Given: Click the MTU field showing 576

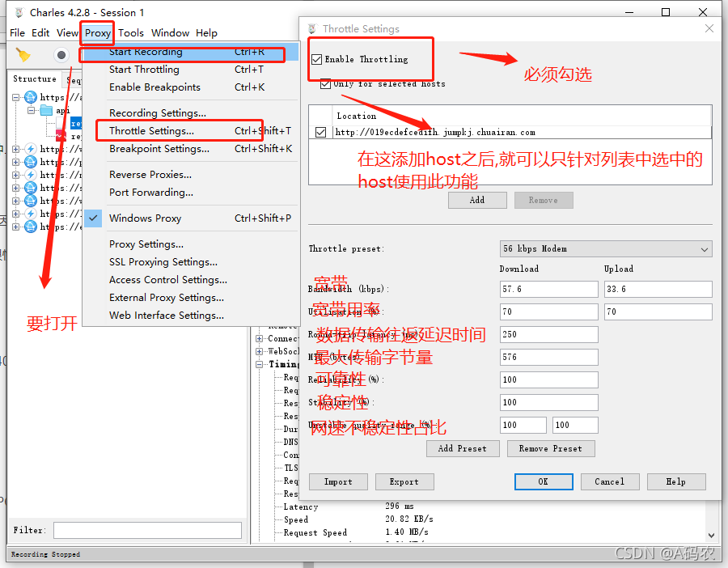Looking at the screenshot, I should pyautogui.click(x=549, y=357).
